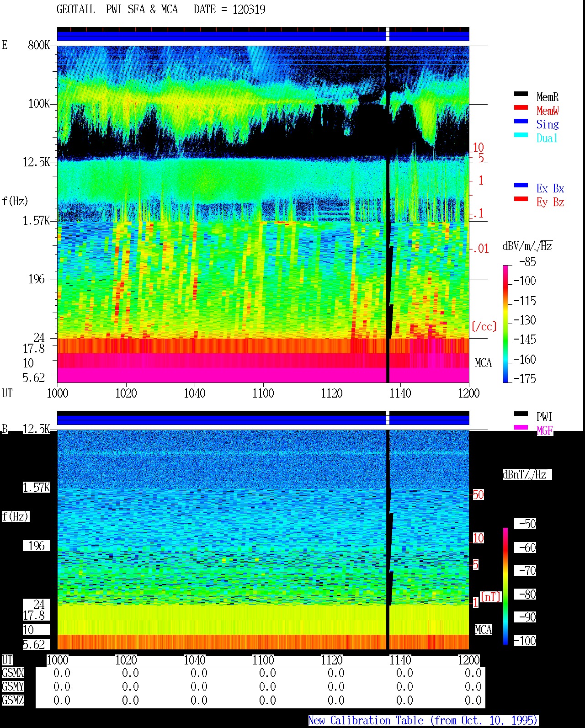This screenshot has height=728, width=585.
Task: Click the f(Hz) axis label of B panel
Action: [15, 516]
